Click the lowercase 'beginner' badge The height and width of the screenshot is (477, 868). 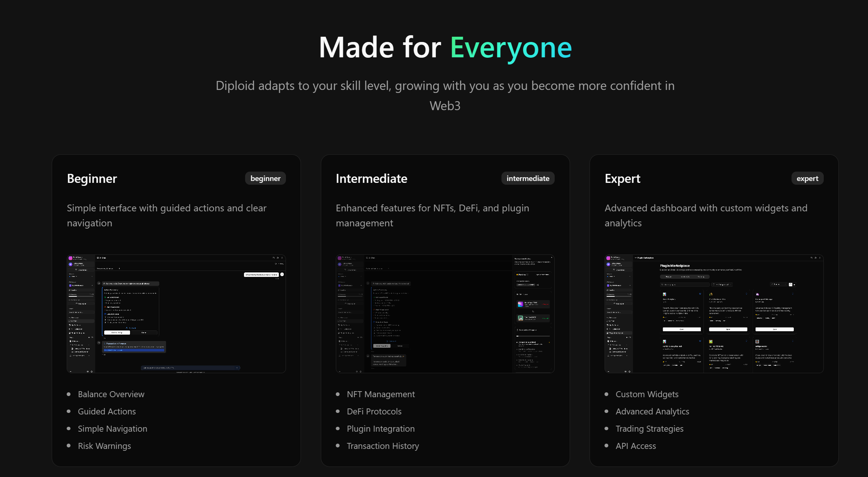265,178
